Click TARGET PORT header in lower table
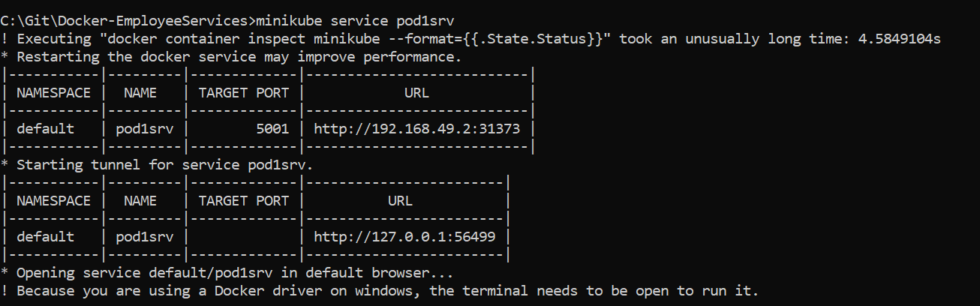 pos(243,200)
